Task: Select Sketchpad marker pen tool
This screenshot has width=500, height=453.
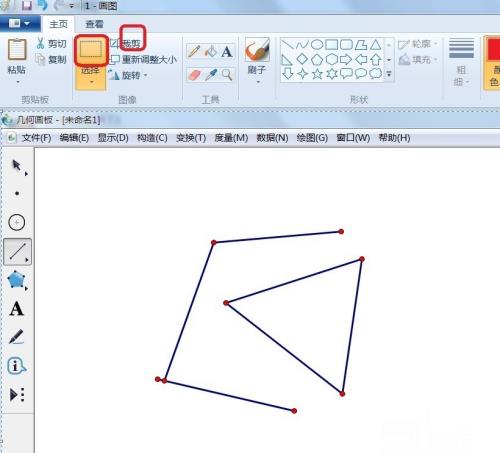Action: coord(16,337)
